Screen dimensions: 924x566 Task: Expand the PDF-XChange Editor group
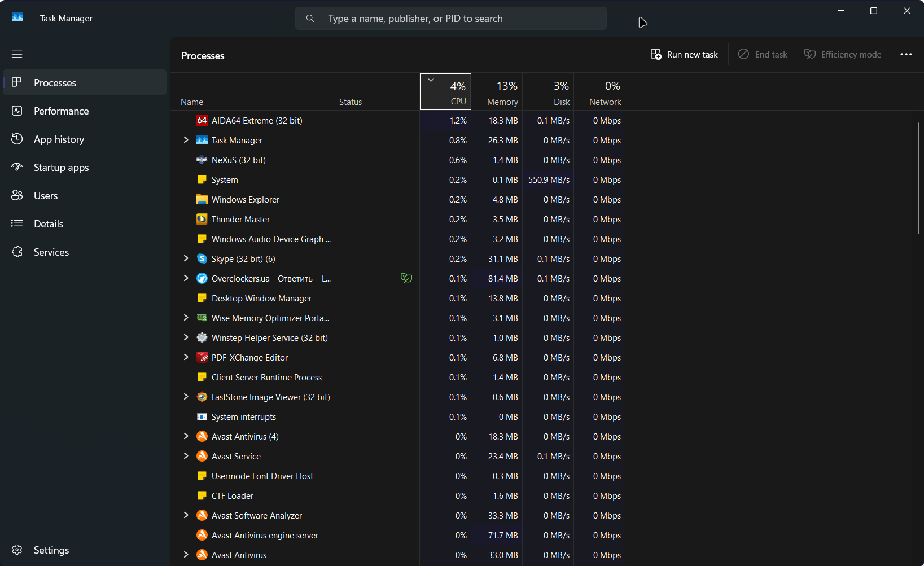[186, 357]
